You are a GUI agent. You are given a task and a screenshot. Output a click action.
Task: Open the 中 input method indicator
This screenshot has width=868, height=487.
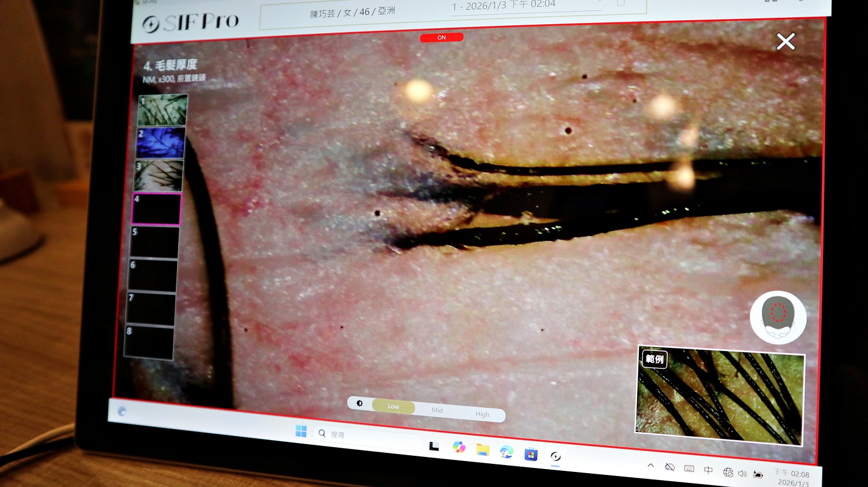pos(708,470)
